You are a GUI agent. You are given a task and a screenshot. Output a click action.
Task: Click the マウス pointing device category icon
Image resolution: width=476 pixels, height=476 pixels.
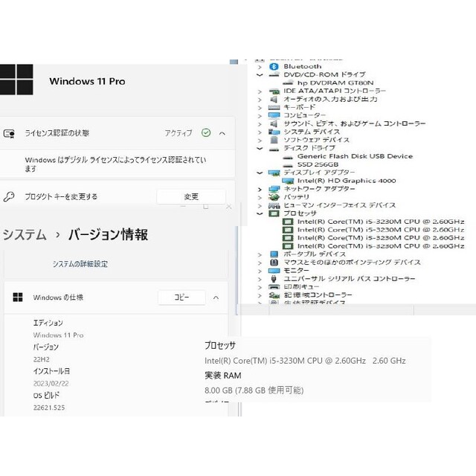pos(274,263)
